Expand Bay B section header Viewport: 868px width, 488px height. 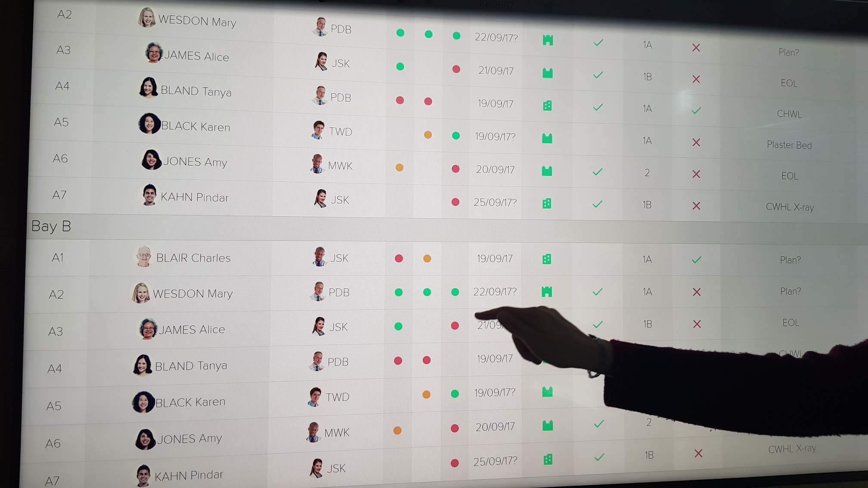click(51, 226)
